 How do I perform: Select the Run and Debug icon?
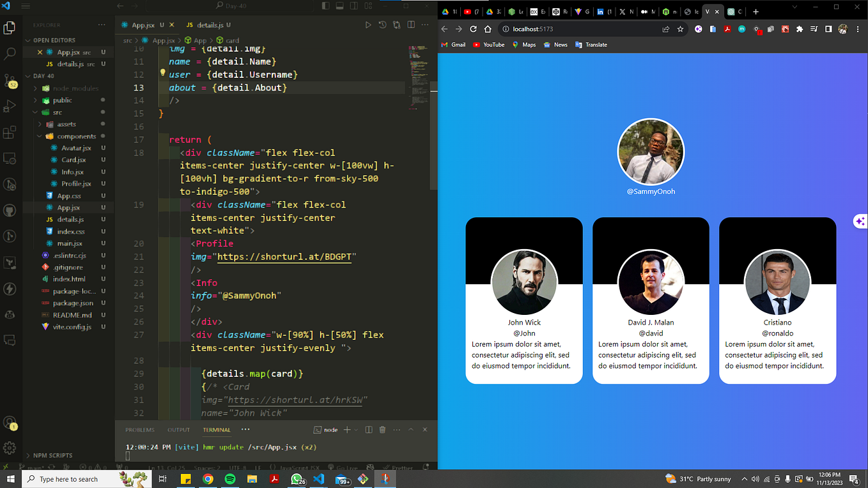coord(10,105)
